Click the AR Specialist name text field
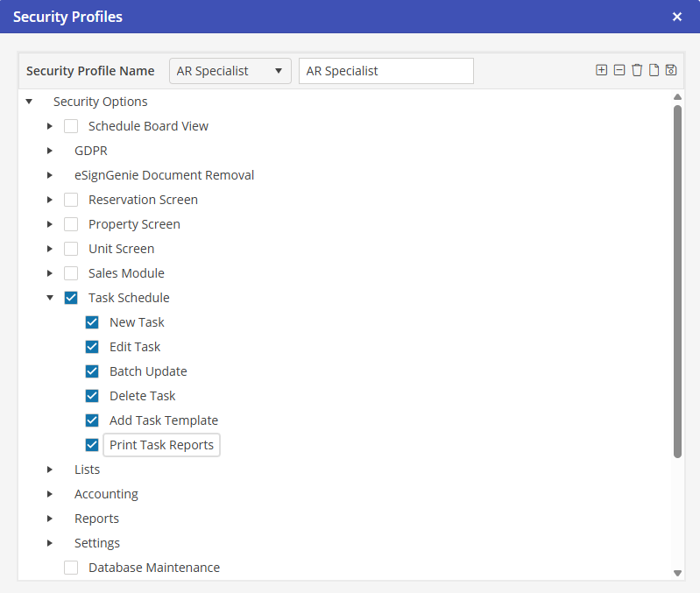This screenshot has height=593, width=700. coord(385,71)
